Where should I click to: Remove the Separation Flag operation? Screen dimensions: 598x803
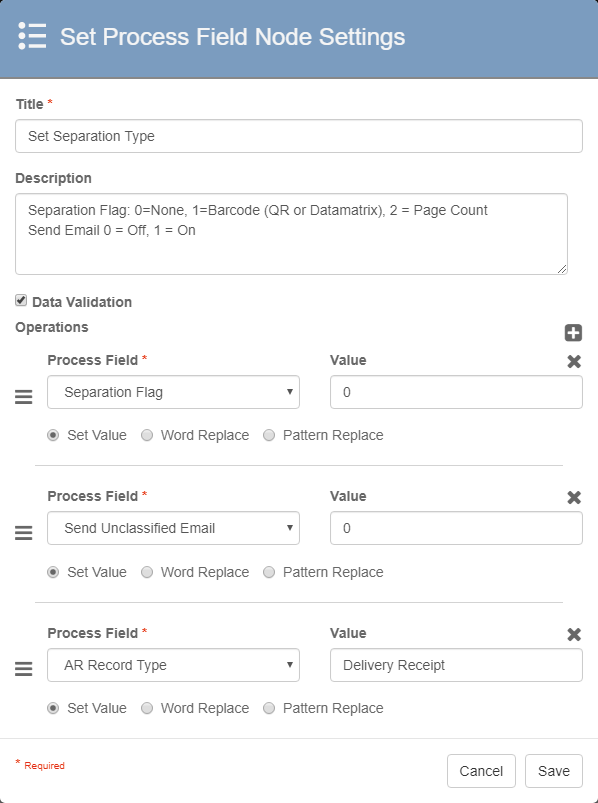(x=574, y=362)
